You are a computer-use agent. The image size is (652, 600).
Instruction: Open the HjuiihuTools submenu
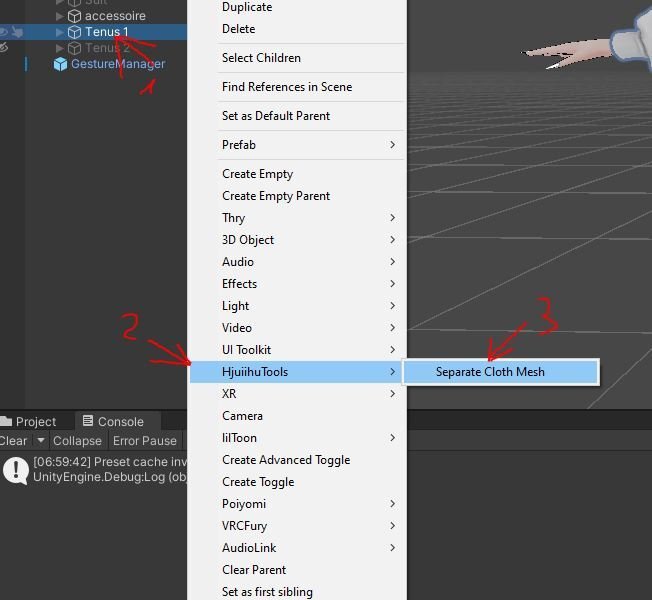[x=297, y=372]
